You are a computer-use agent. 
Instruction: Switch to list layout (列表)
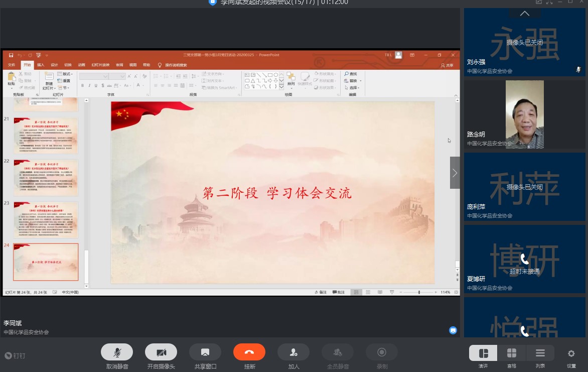(540, 353)
